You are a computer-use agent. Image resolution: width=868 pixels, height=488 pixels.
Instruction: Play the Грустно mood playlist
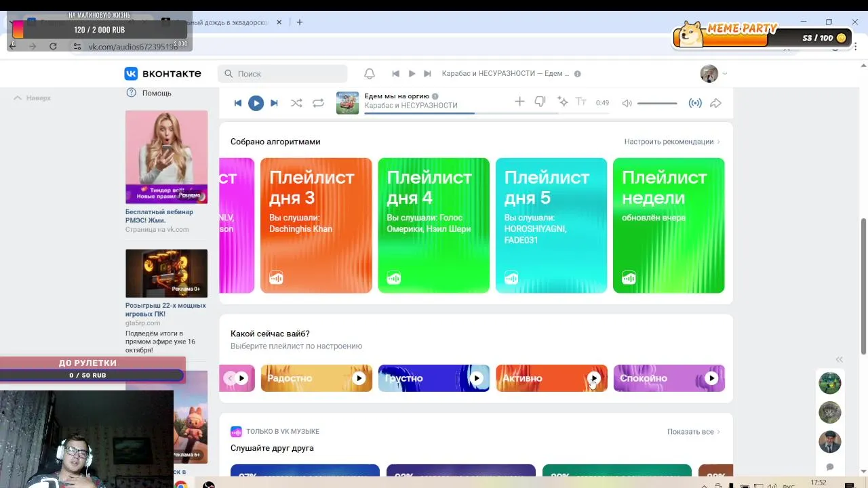tap(476, 378)
